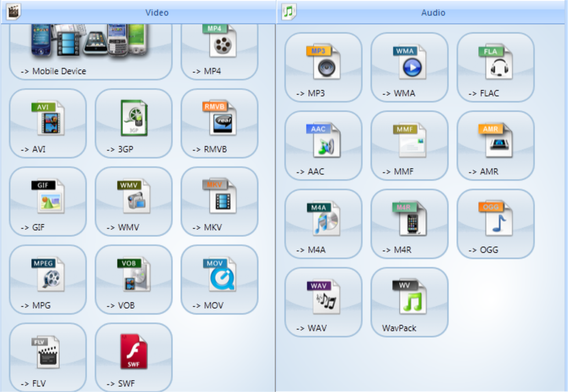568x392 pixels.
Task: Open the MPG conversion option
Action: pyautogui.click(x=48, y=279)
